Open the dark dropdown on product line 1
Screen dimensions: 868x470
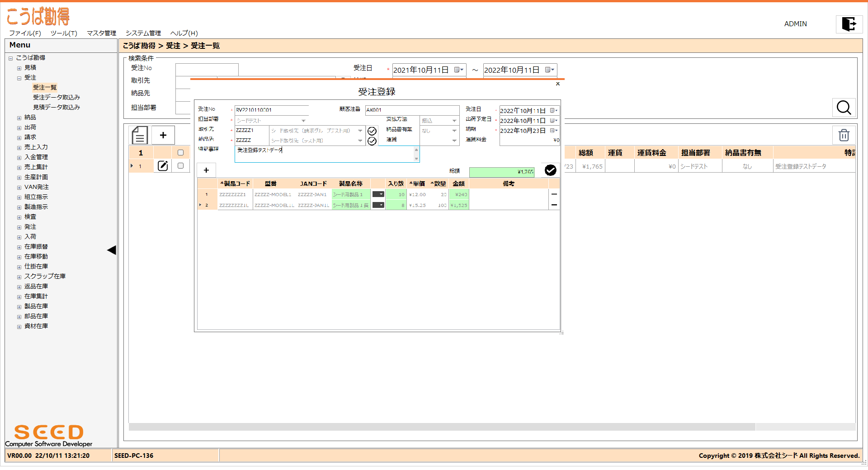(378, 194)
